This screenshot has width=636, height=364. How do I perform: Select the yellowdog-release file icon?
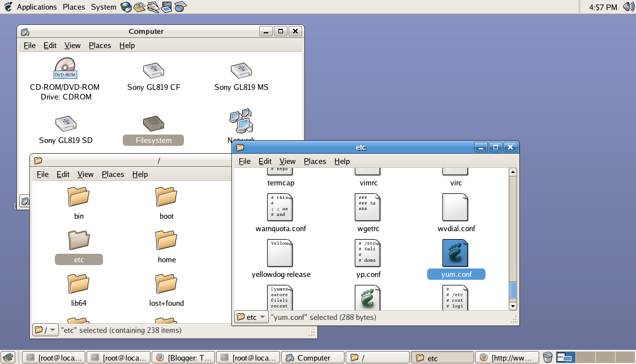pyautogui.click(x=280, y=253)
